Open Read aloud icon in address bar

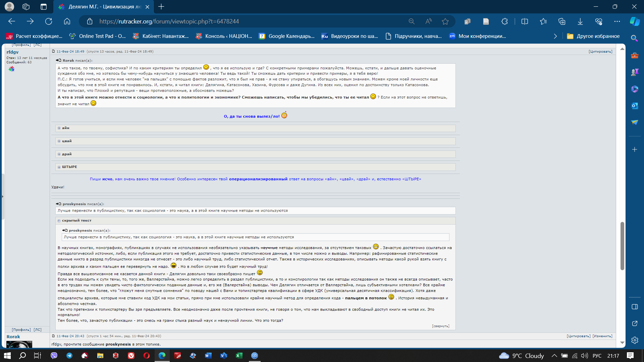point(428,21)
